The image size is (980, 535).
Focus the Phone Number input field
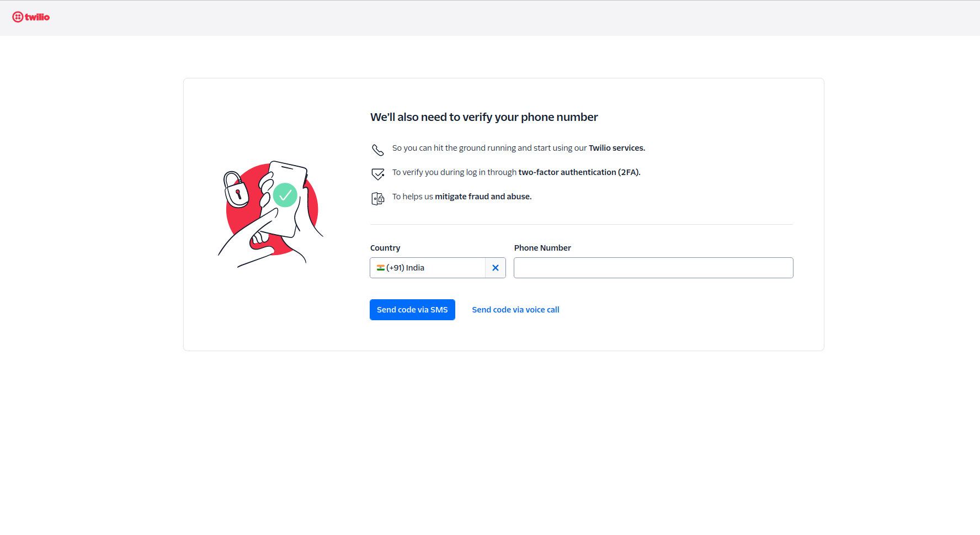653,268
